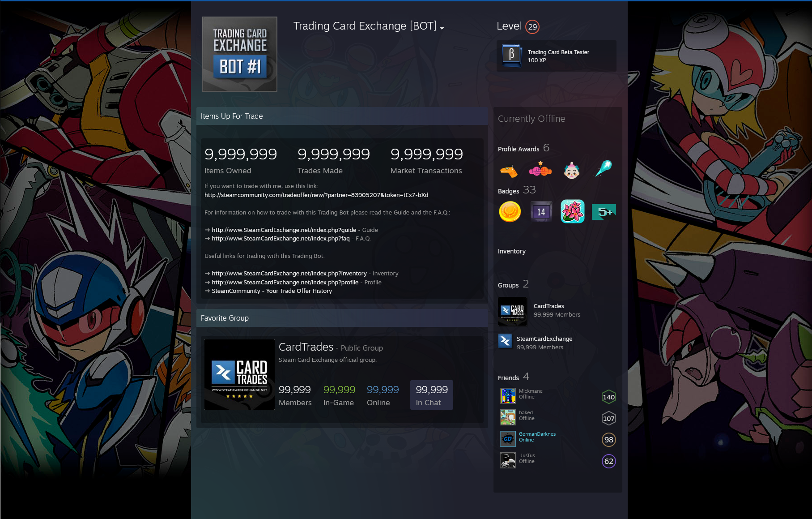The image size is (812, 519).
Task: Open JusTus' friend avatar
Action: [x=508, y=460]
